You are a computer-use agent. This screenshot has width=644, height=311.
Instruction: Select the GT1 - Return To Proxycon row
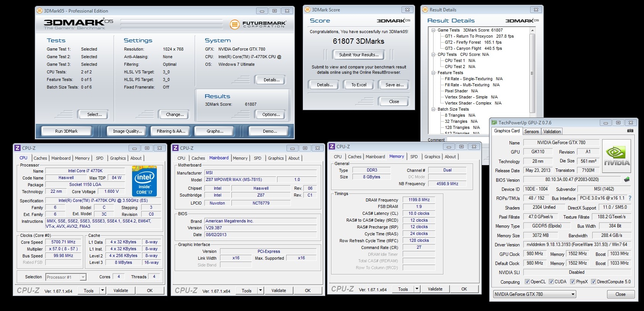[x=479, y=36]
